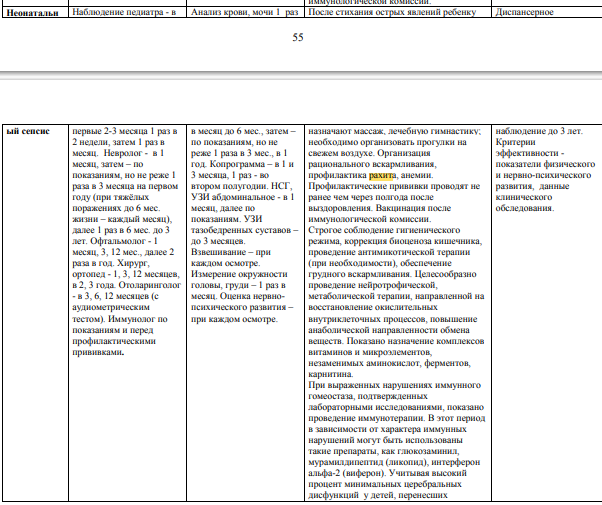Click the word "Диспансерное"

[x=524, y=12]
